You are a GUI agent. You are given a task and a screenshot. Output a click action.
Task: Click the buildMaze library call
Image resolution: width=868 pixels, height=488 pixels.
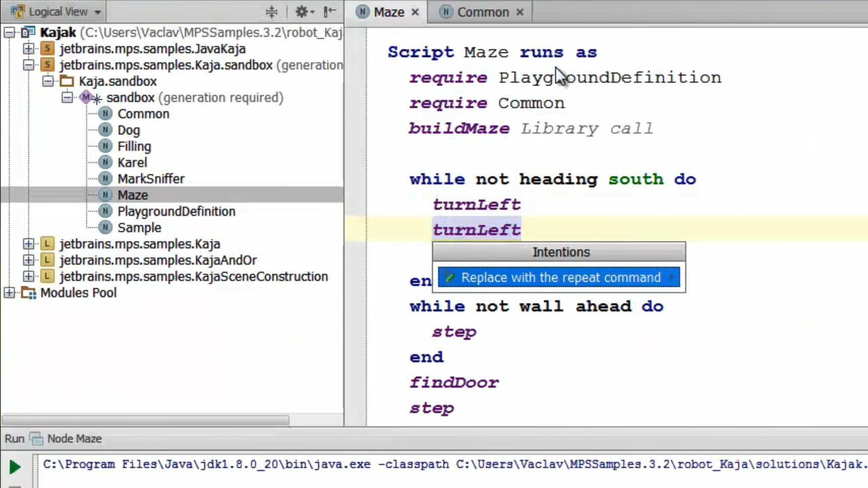(458, 128)
